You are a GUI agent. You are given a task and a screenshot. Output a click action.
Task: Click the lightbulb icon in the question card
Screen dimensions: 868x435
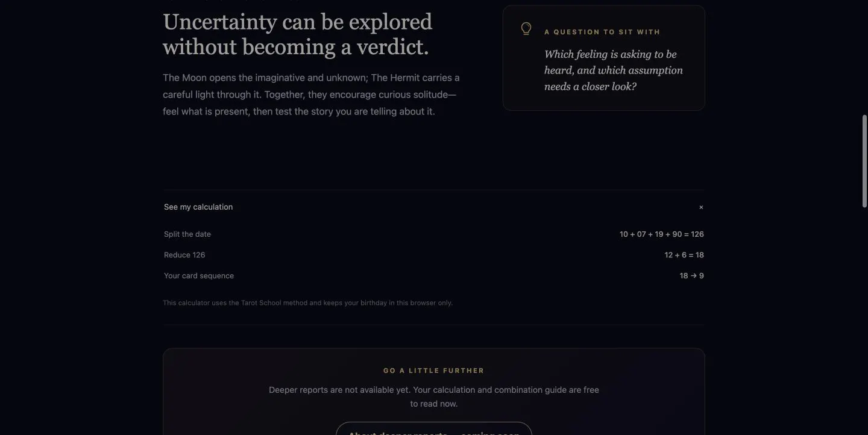coord(526,29)
